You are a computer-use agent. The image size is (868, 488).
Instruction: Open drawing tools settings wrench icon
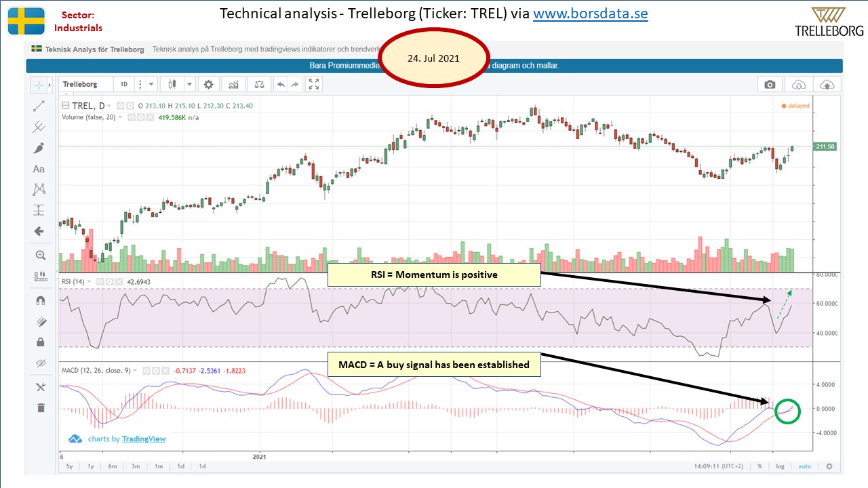(x=40, y=387)
